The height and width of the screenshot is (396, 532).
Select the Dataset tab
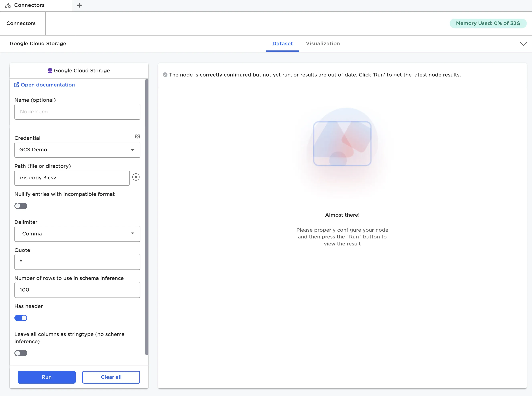coord(282,44)
